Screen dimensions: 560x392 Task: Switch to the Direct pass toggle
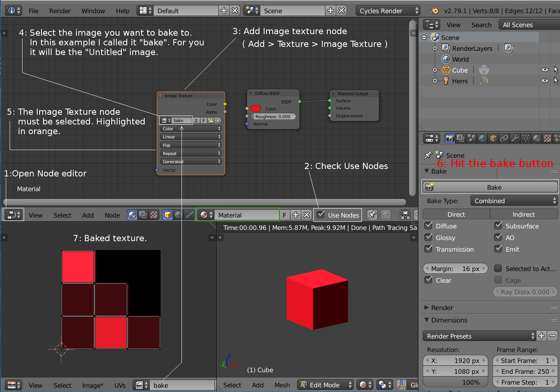click(x=456, y=214)
